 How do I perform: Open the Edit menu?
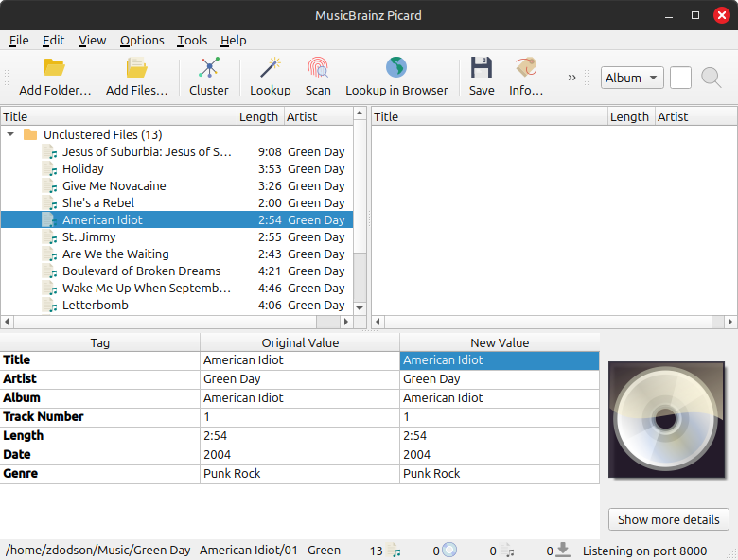(53, 41)
